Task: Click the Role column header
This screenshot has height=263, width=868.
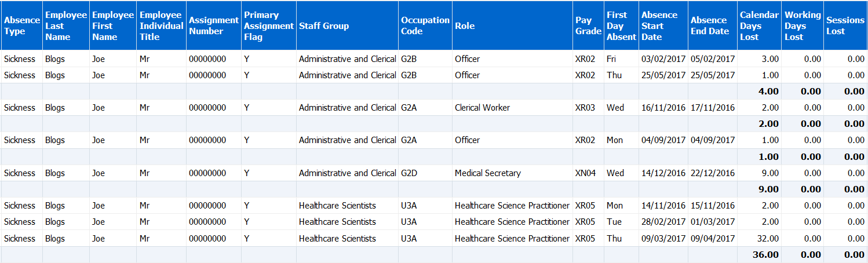Action: (x=465, y=25)
